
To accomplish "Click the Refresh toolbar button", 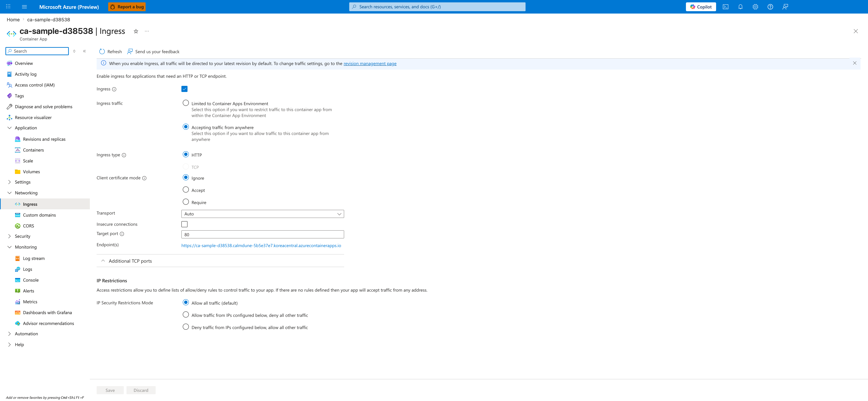I will coord(111,51).
